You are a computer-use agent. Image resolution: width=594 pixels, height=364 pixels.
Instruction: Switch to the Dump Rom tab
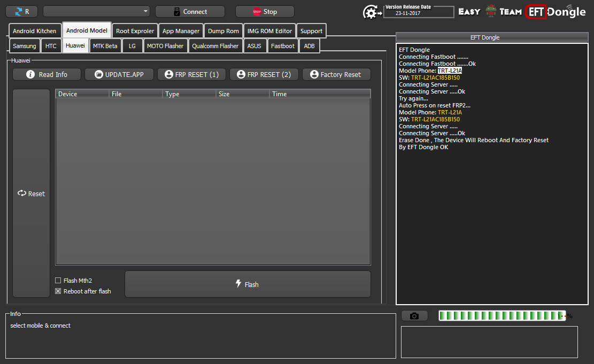(x=223, y=31)
